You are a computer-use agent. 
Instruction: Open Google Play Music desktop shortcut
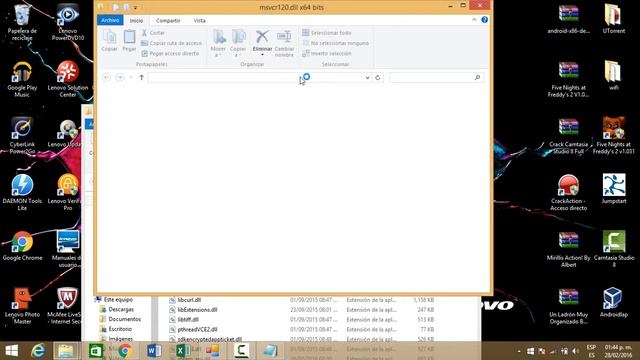(x=22, y=80)
